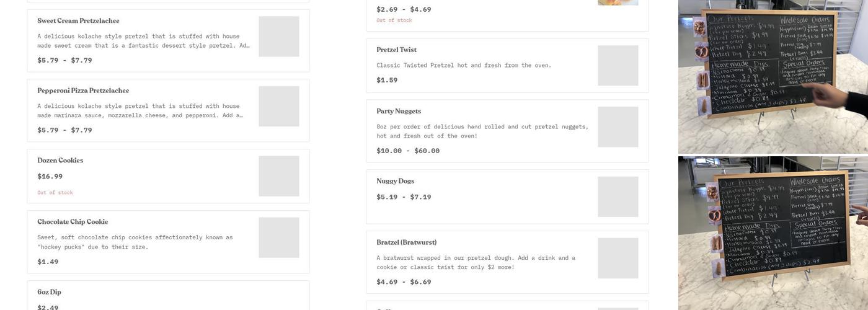Click the bratwurst wrapped in pretzel dough description
The height and width of the screenshot is (310, 868).
coord(476,263)
